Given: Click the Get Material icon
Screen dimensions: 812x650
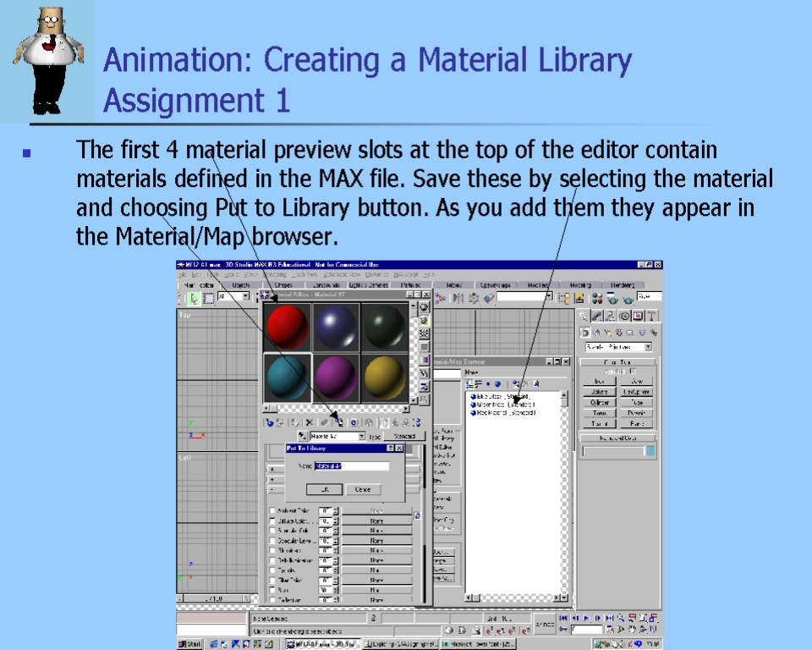Looking at the screenshot, I should (269, 421).
